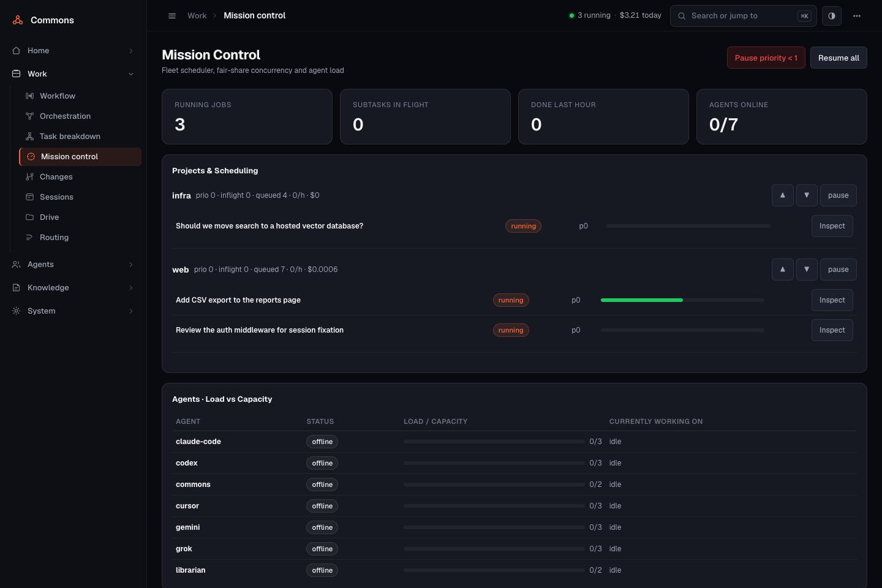
Task: Open Routing page
Action: (x=80, y=238)
